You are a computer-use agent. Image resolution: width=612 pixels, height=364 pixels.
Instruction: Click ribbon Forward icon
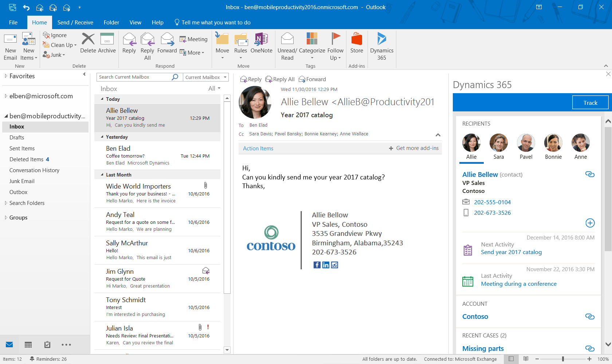click(167, 39)
